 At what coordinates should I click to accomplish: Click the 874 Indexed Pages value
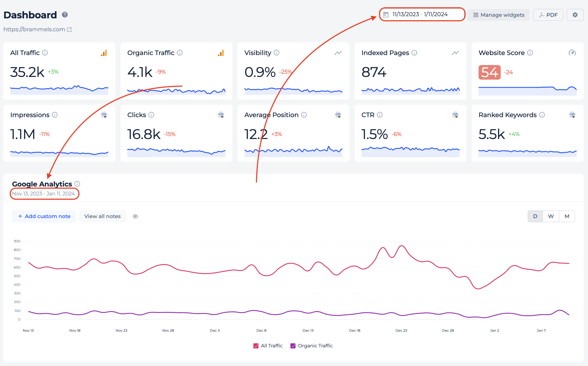[374, 72]
